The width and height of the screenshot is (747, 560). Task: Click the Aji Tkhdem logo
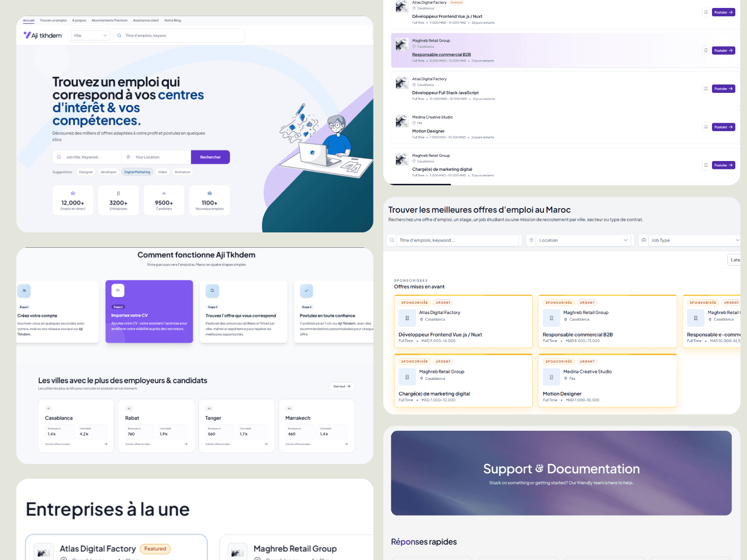coord(42,35)
